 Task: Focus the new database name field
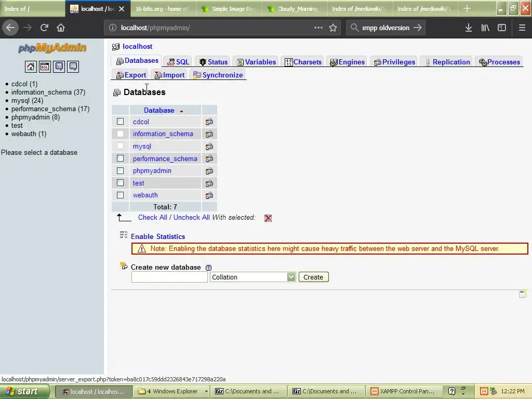click(169, 277)
